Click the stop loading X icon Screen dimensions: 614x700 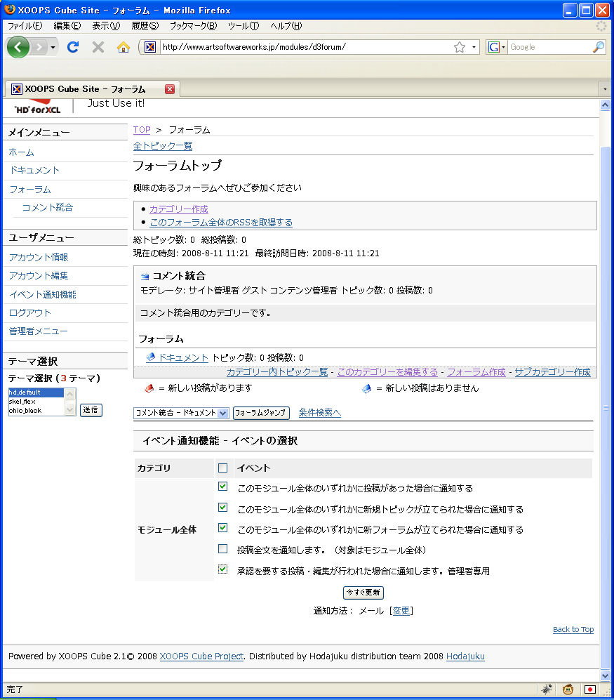[x=98, y=47]
